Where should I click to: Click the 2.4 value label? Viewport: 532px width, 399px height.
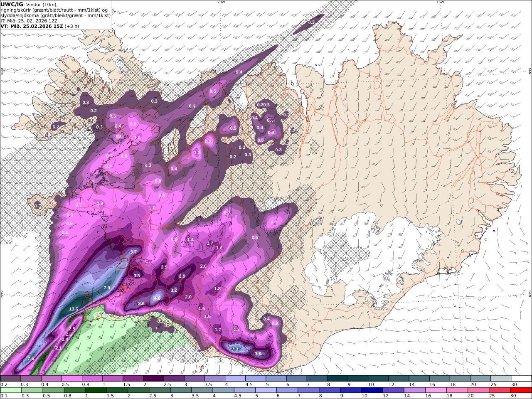(65, 339)
